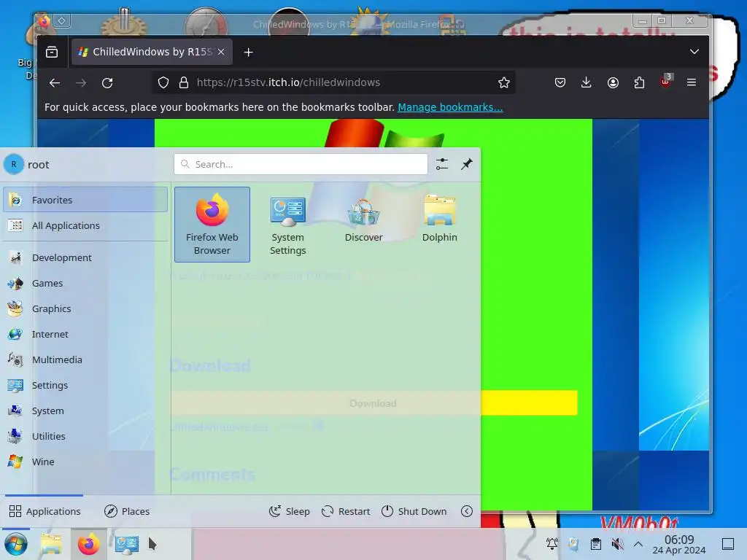Screen dimensions: 747x560
Task: Switch to the Applications tab
Action: 44,511
